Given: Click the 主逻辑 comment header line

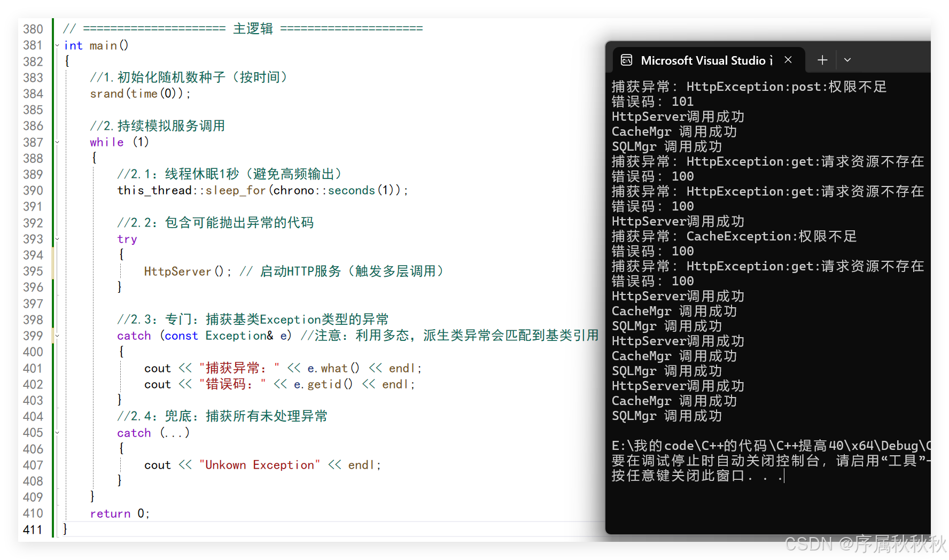Looking at the screenshot, I should 243,28.
